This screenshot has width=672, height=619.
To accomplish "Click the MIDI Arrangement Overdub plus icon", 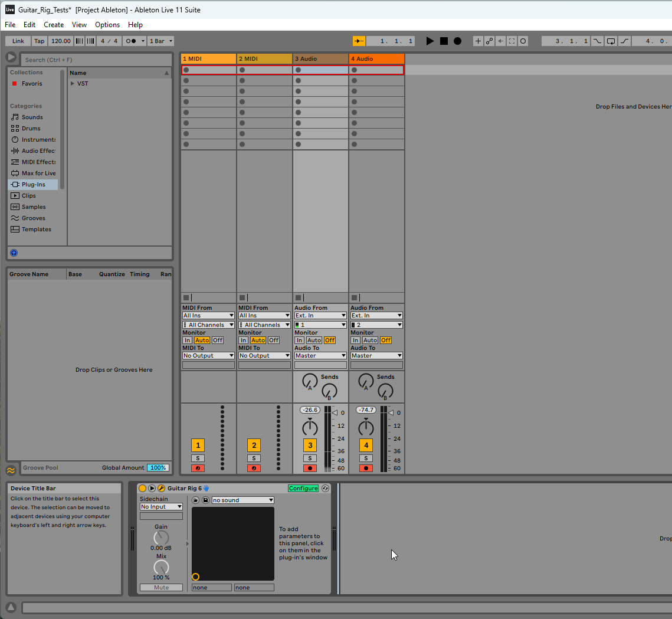I will (x=478, y=41).
